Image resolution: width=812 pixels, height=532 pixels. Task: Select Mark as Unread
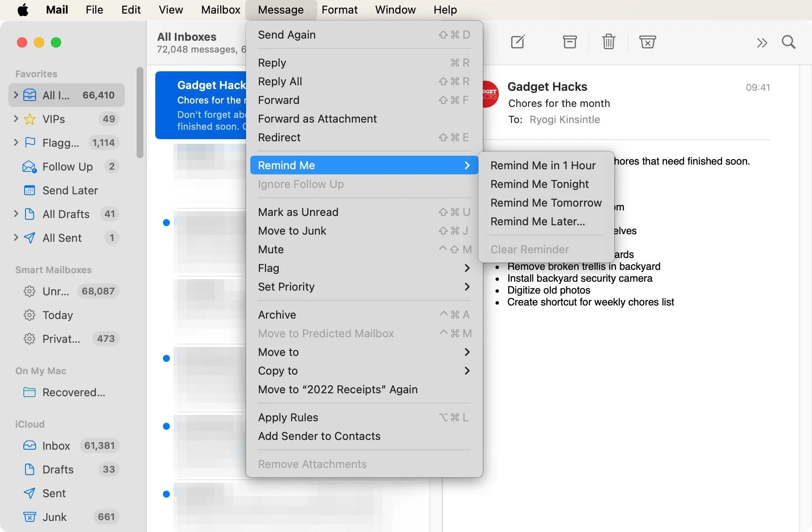click(364, 212)
